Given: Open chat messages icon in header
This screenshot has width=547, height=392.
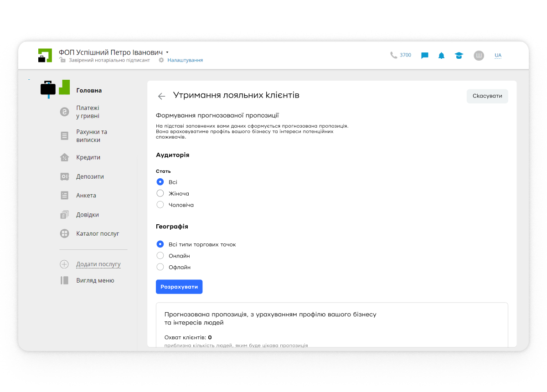Looking at the screenshot, I should tap(424, 56).
